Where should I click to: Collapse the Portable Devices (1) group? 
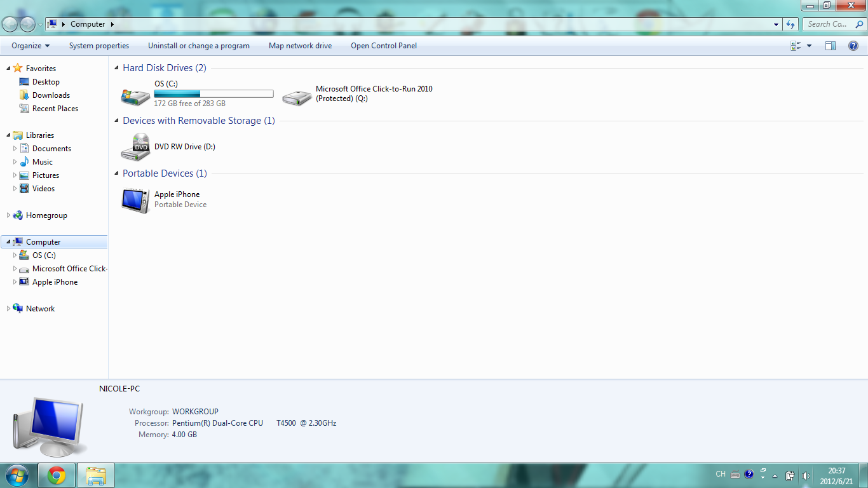coord(116,173)
